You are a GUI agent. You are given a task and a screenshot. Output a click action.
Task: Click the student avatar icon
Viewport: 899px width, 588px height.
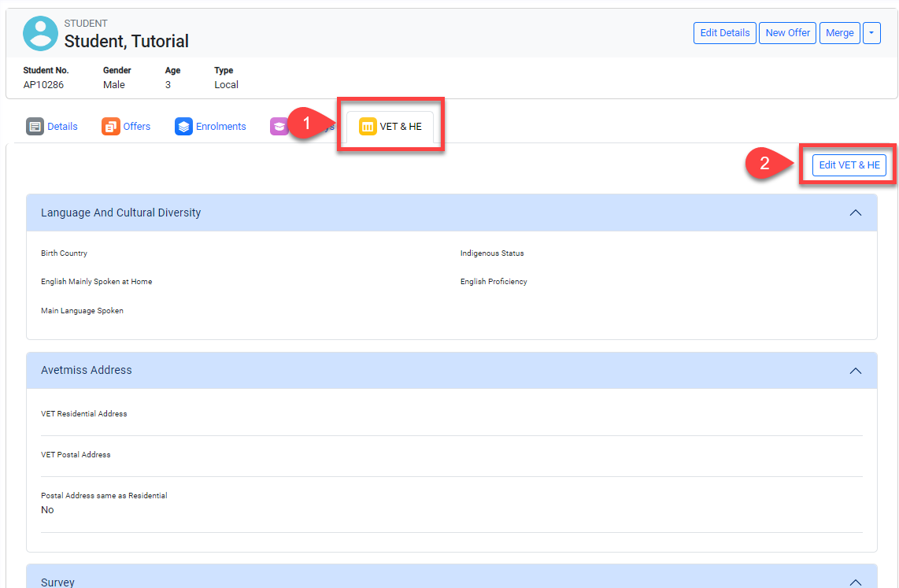(41, 33)
